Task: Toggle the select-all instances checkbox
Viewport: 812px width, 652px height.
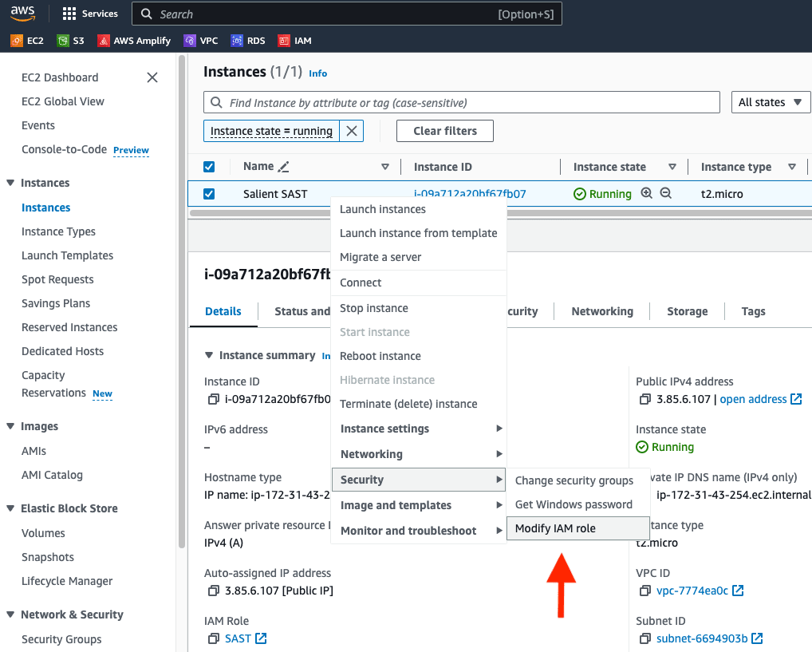Action: pos(209,167)
